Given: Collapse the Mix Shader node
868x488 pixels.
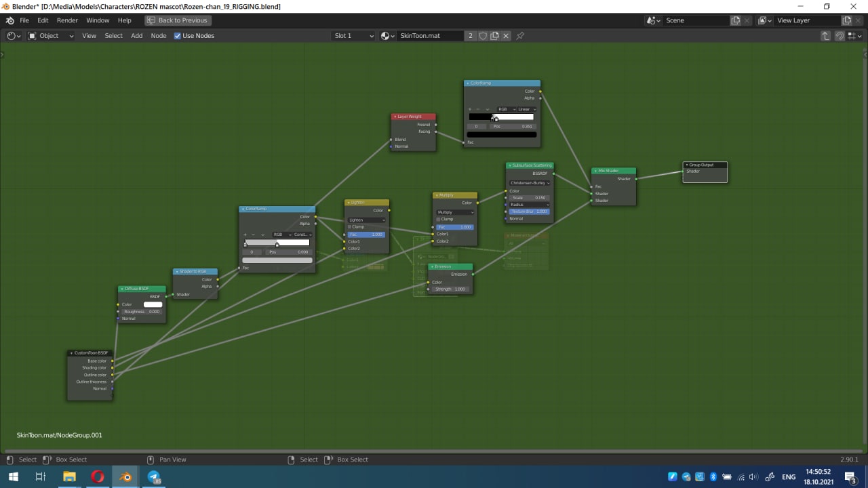Looking at the screenshot, I should pos(595,171).
